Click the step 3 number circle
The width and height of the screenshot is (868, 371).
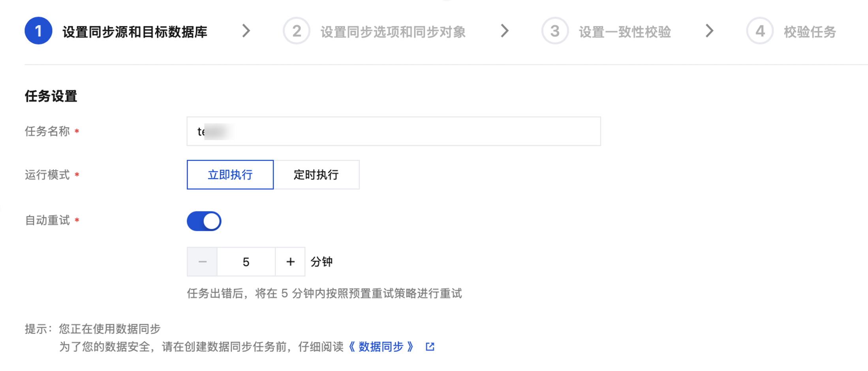[554, 31]
